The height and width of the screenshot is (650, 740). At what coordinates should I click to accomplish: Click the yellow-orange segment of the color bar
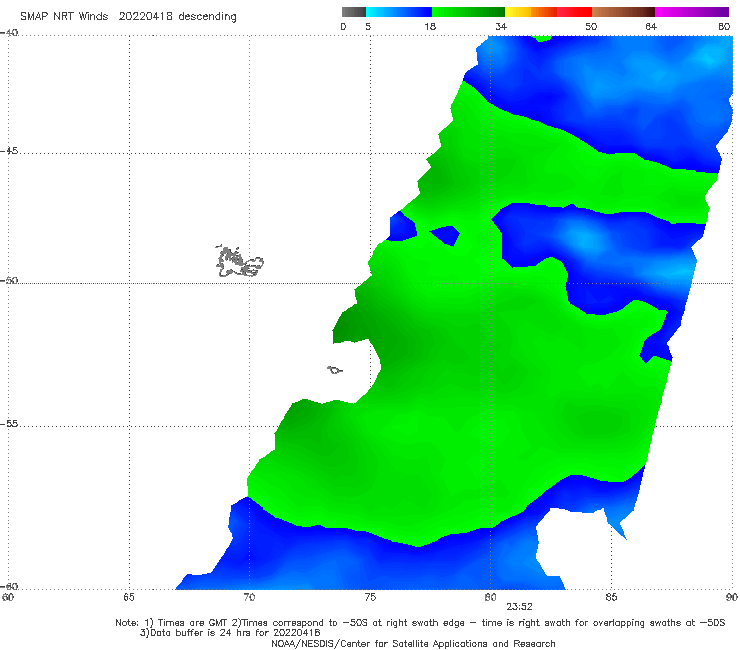tap(531, 12)
